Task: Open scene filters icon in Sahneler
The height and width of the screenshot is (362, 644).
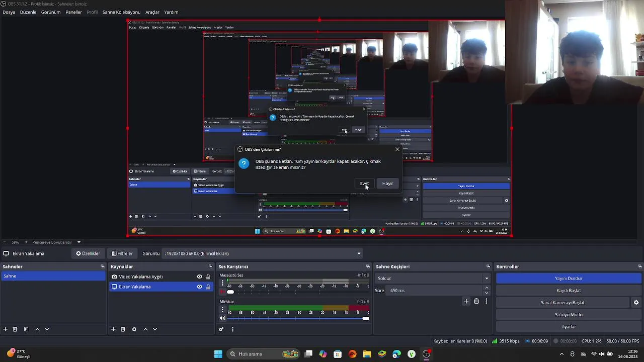Action: coord(26,329)
